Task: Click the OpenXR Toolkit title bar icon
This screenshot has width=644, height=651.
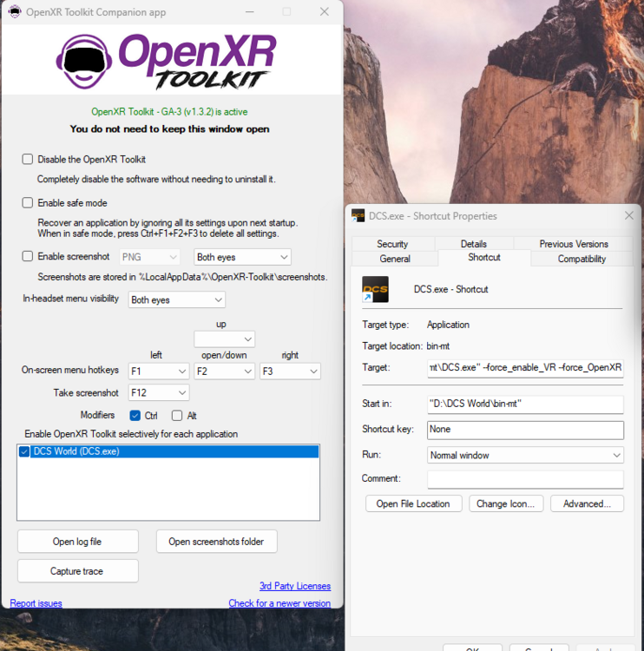Action: [x=15, y=11]
